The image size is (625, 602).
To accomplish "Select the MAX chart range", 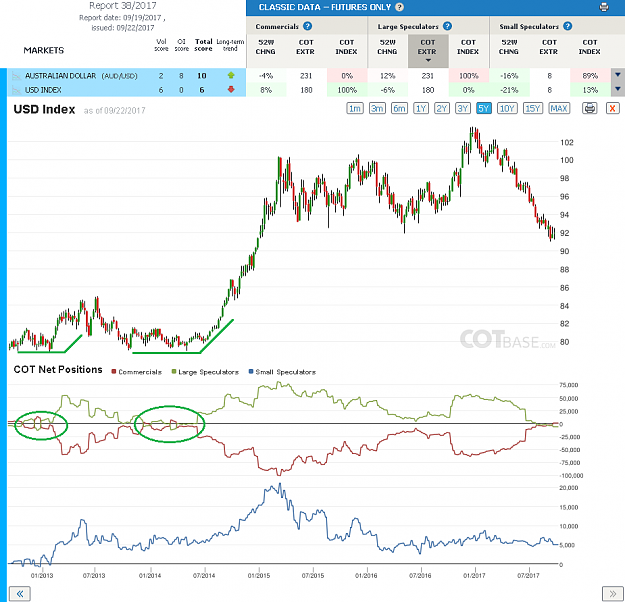I will pos(559,108).
